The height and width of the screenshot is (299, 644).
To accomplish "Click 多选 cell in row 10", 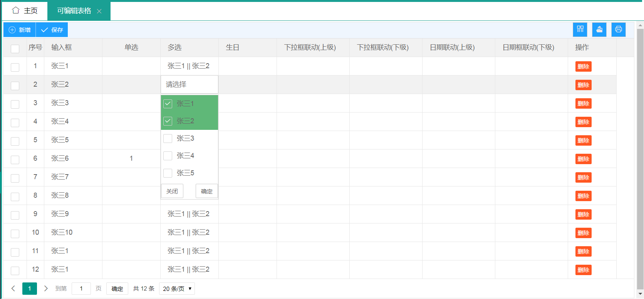I will [190, 232].
